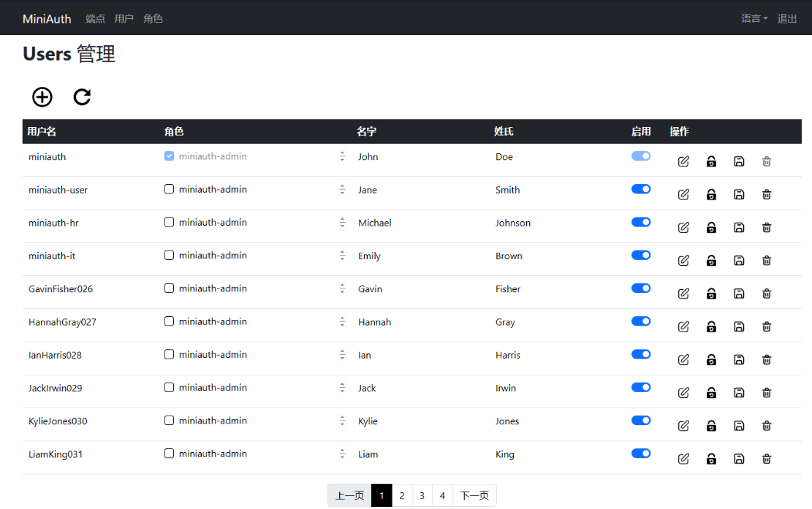This screenshot has width=812, height=509.
Task: Open the 用户 users nav item
Action: tap(124, 19)
